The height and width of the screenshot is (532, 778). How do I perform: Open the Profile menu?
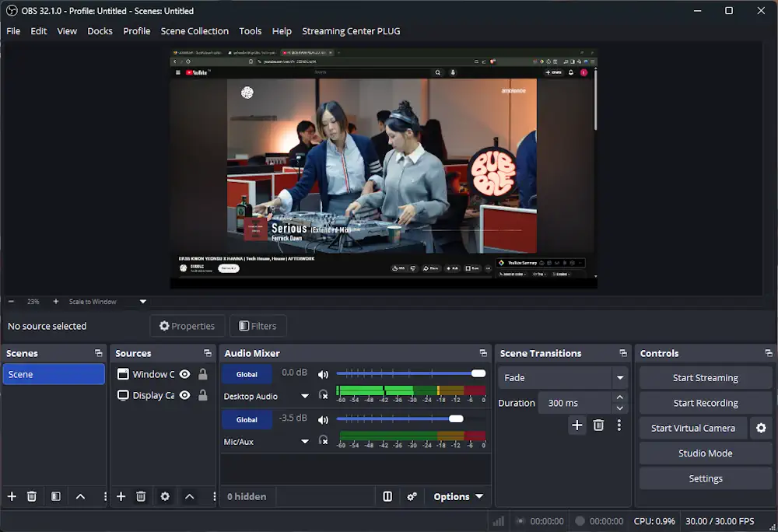click(136, 31)
